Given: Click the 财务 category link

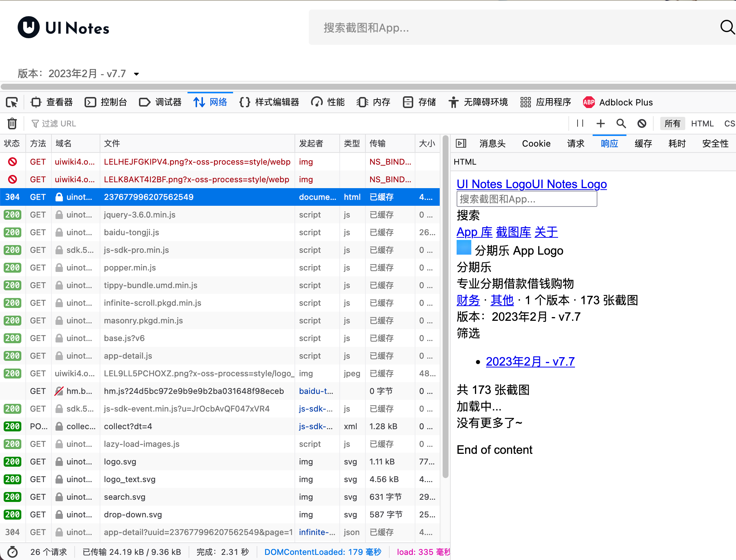Looking at the screenshot, I should click(x=468, y=300).
